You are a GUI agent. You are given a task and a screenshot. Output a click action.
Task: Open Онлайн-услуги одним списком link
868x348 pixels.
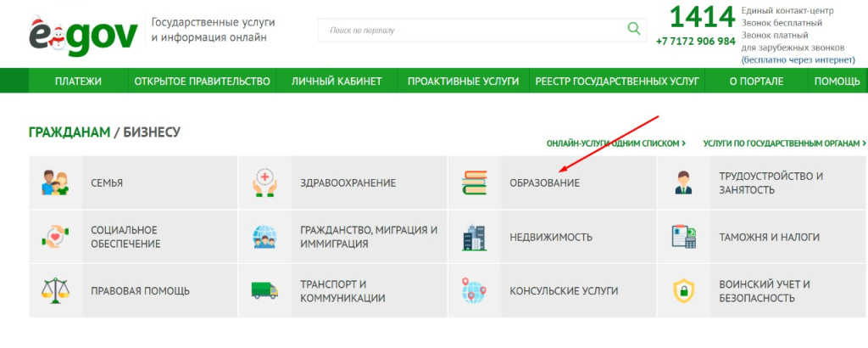(616, 143)
